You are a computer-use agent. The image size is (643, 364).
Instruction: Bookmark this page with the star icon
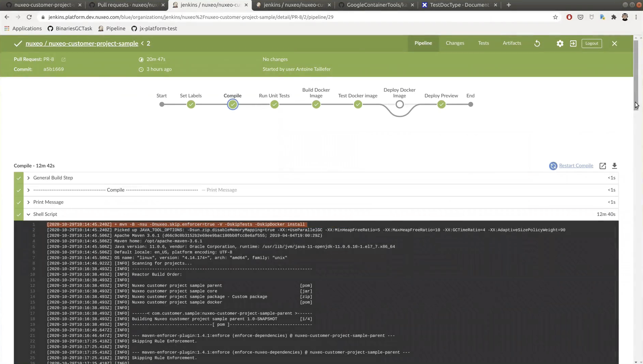coord(555,17)
